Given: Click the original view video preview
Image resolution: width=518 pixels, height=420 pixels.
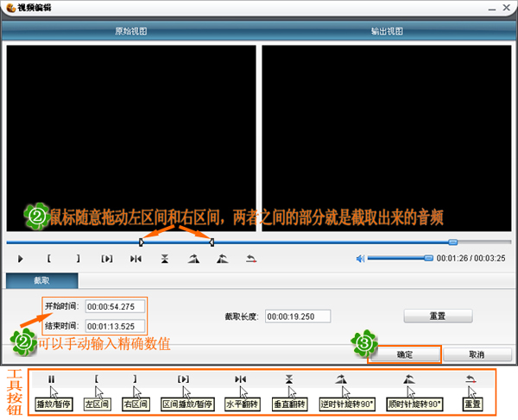Looking at the screenshot, I should 131,138.
